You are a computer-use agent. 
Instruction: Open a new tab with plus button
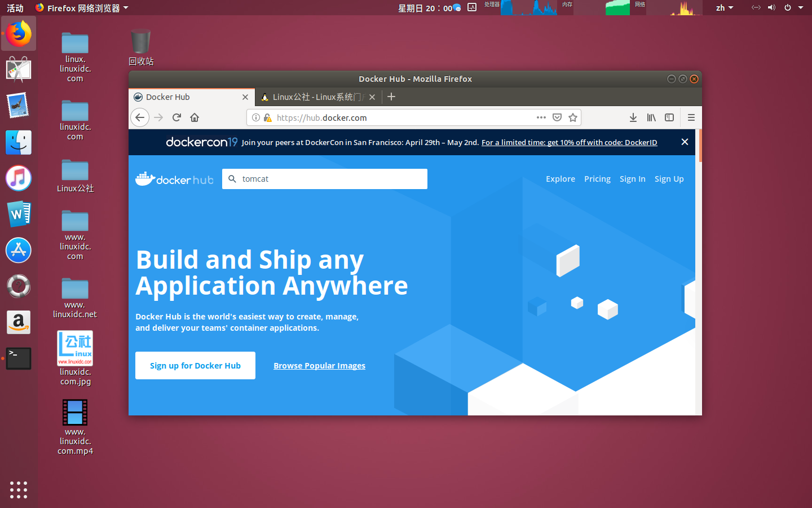tap(391, 97)
